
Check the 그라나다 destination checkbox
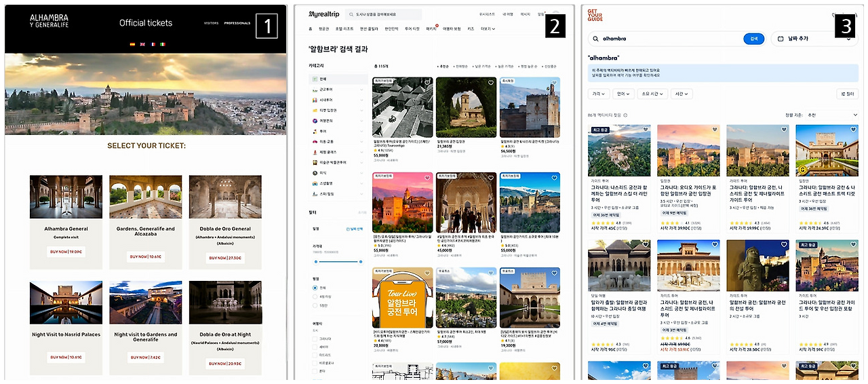point(315,339)
